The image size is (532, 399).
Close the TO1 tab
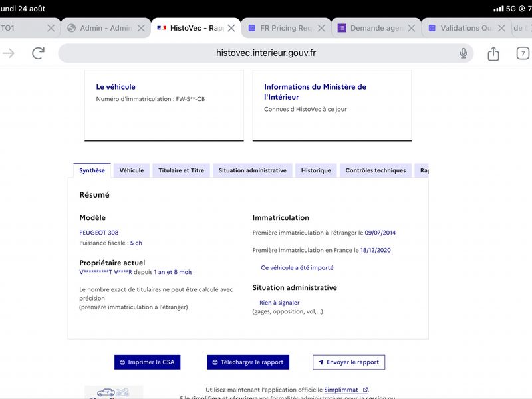[51, 28]
